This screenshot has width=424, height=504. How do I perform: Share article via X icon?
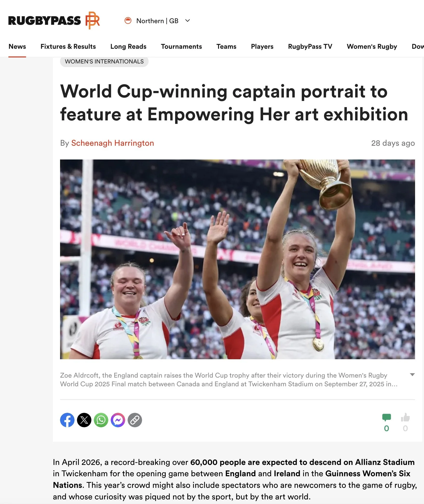84,420
